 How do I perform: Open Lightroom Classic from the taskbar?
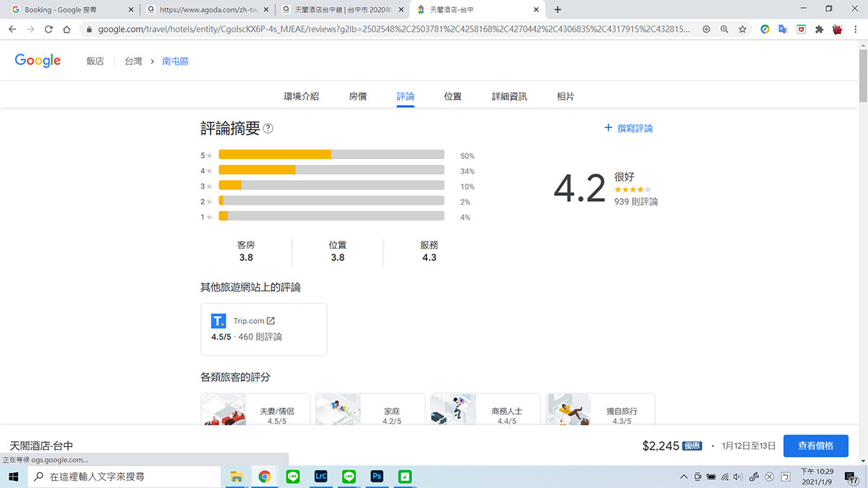[320, 476]
